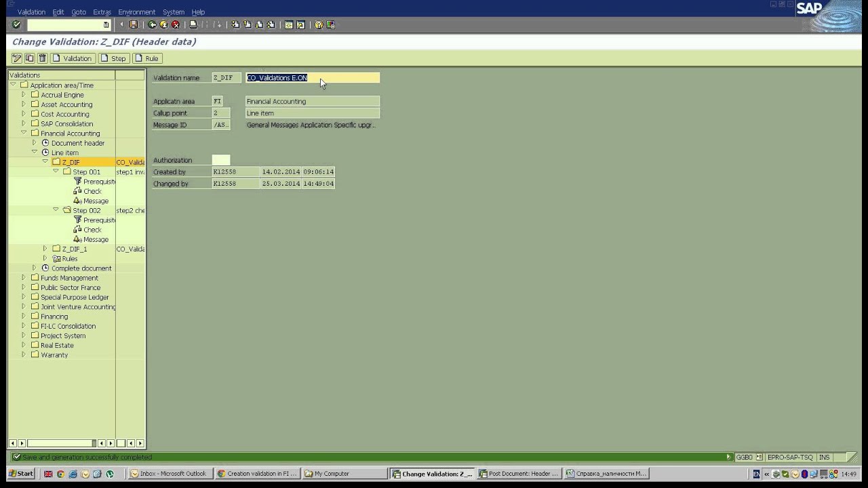
Task: Click the Print icon
Action: 193,24
